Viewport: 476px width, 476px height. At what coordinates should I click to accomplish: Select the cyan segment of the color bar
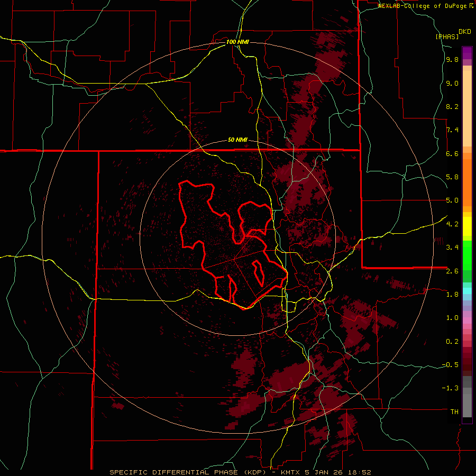click(467, 291)
